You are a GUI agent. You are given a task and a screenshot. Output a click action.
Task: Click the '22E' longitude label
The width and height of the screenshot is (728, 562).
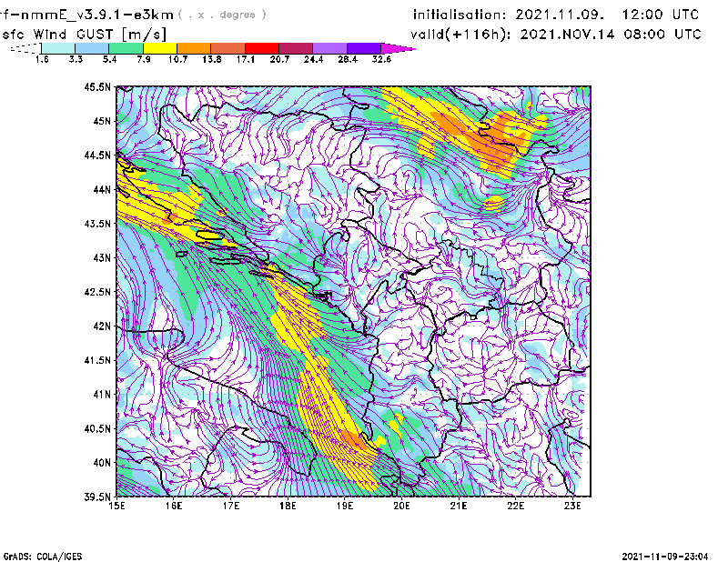(x=515, y=506)
